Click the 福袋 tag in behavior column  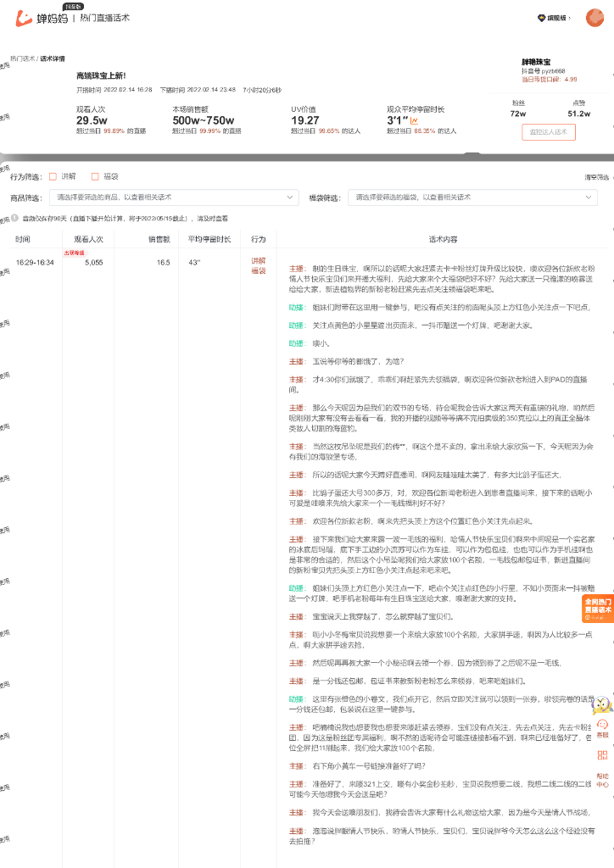point(259,270)
